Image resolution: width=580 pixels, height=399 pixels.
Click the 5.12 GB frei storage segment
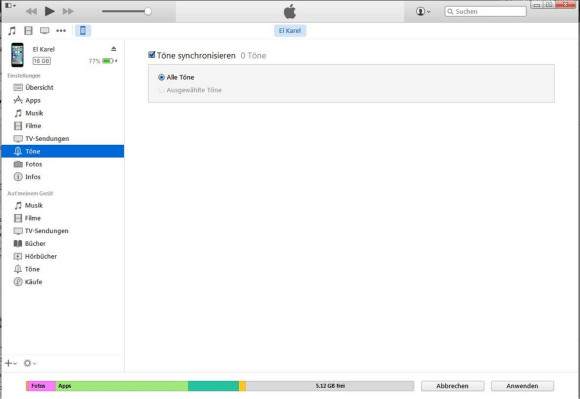[330, 386]
